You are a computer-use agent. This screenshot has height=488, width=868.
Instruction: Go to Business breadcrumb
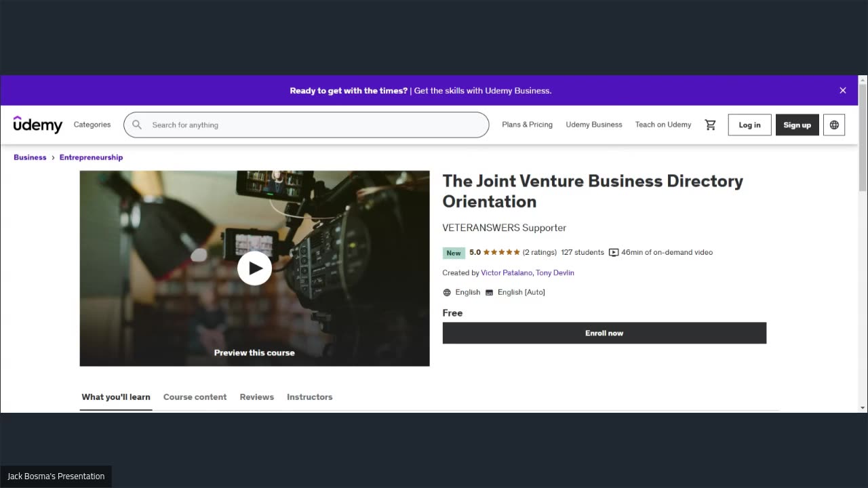point(30,157)
